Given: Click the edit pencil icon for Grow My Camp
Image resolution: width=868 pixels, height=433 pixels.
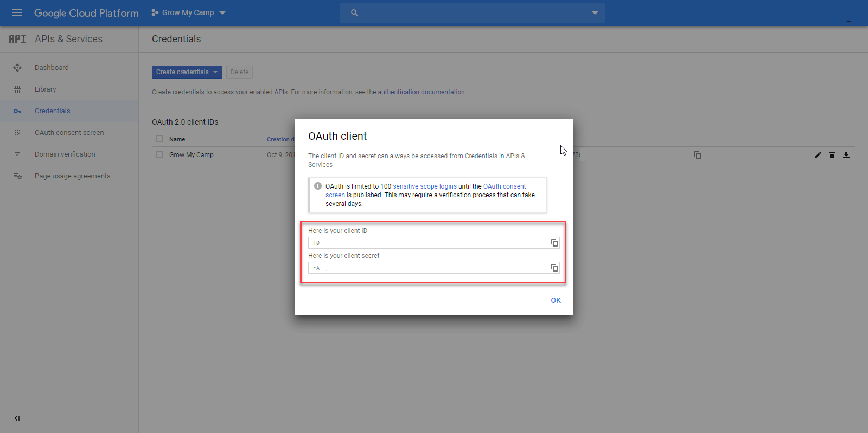Looking at the screenshot, I should [818, 155].
